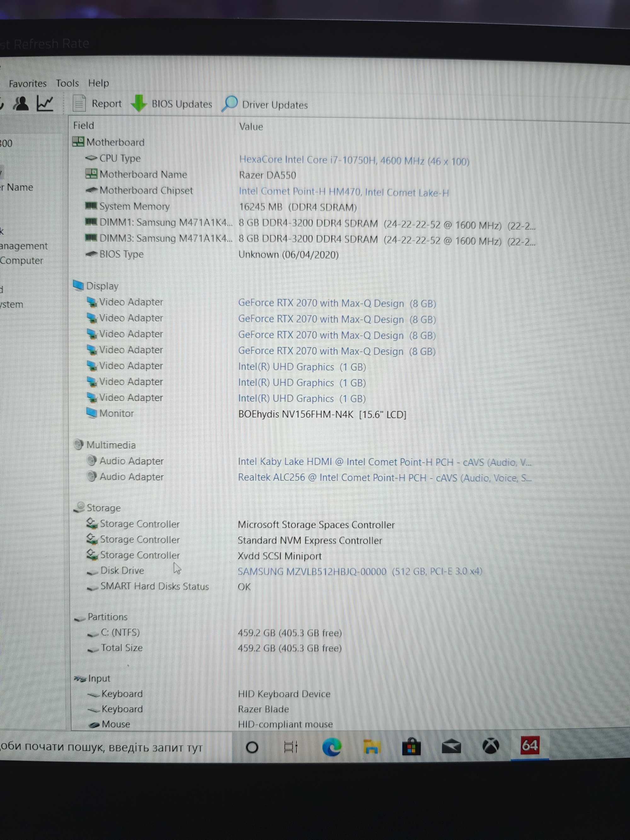The height and width of the screenshot is (840, 630).
Task: Open the Intel Kaby Lake HDMI audio link
Action: (385, 462)
